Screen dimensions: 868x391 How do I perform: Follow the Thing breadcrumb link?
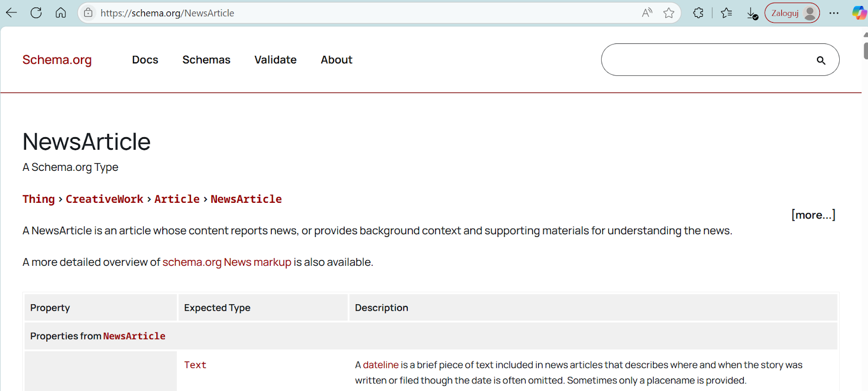(x=39, y=199)
